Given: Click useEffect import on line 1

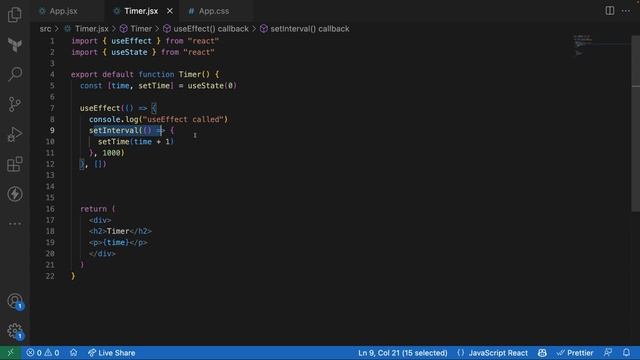Looking at the screenshot, I should [x=131, y=41].
